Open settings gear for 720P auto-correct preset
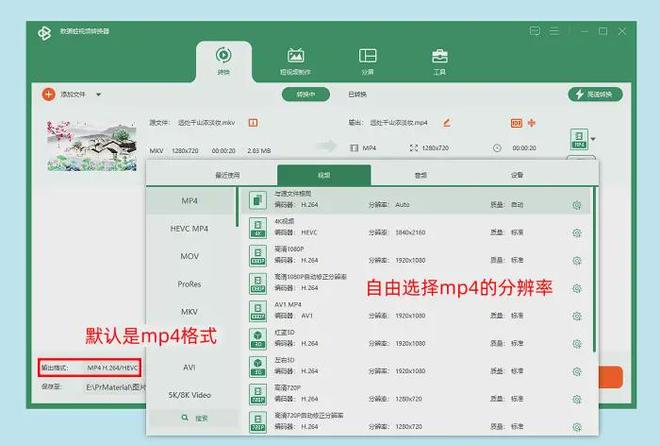The width and height of the screenshot is (660, 446). (x=577, y=427)
